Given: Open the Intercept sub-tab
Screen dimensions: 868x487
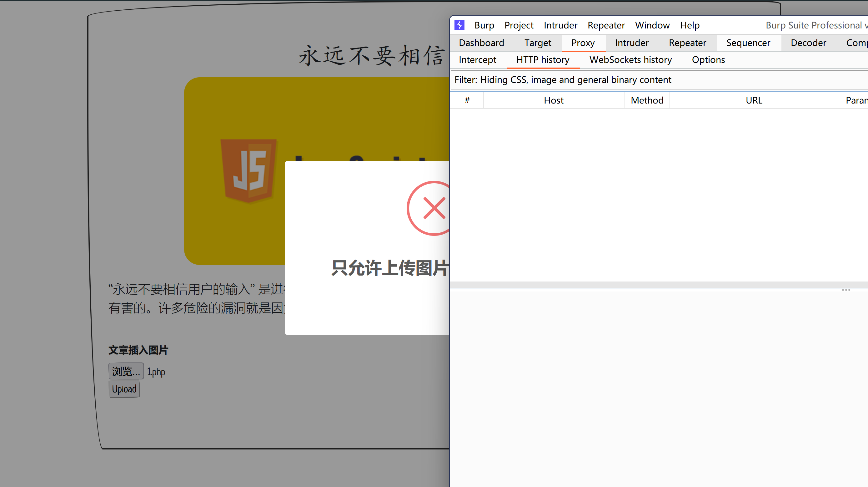Looking at the screenshot, I should point(477,60).
